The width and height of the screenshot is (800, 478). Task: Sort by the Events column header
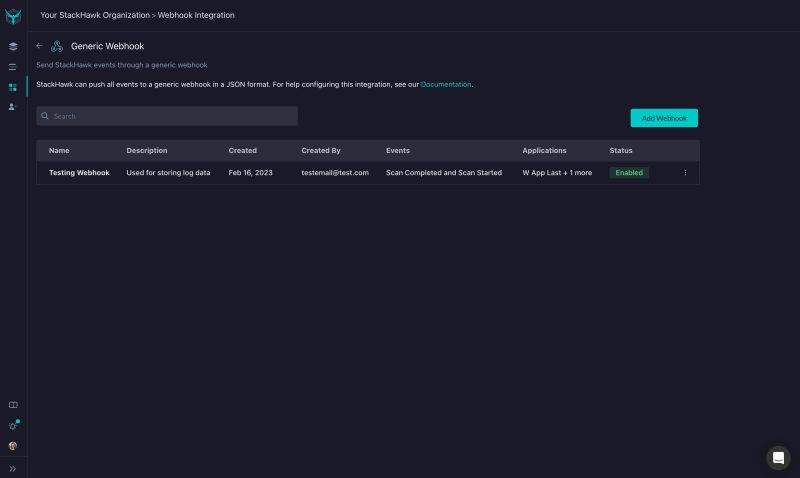(397, 150)
